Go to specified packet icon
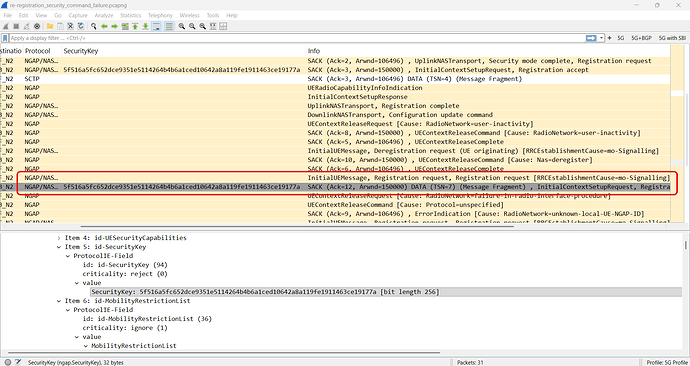The width and height of the screenshot is (690, 366). tap(125, 26)
